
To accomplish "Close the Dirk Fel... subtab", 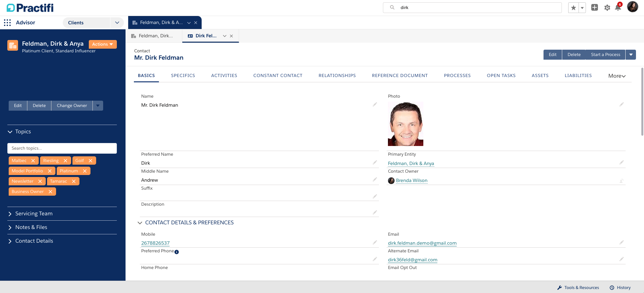I will (x=231, y=36).
